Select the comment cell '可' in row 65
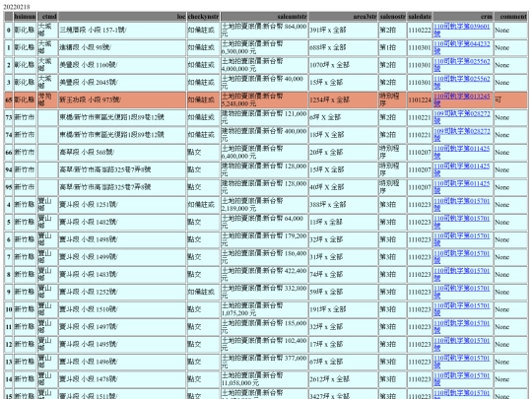This screenshot has height=399, width=532. click(x=511, y=100)
